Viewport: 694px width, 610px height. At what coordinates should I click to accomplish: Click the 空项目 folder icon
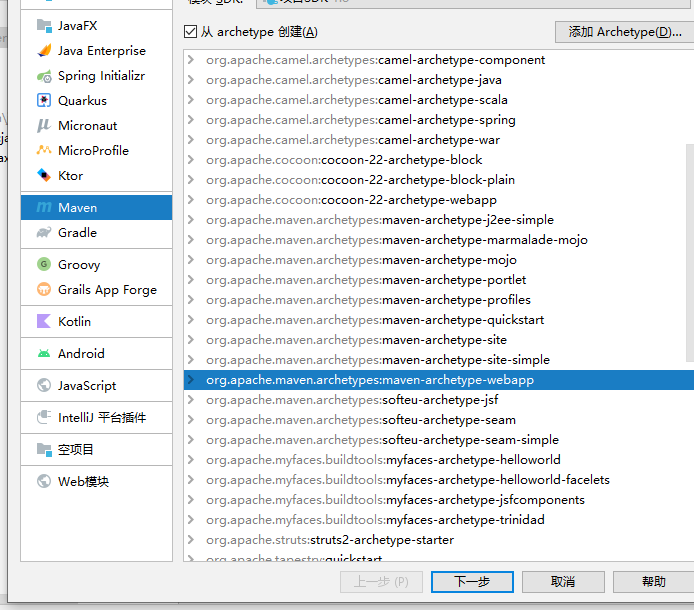pos(44,449)
